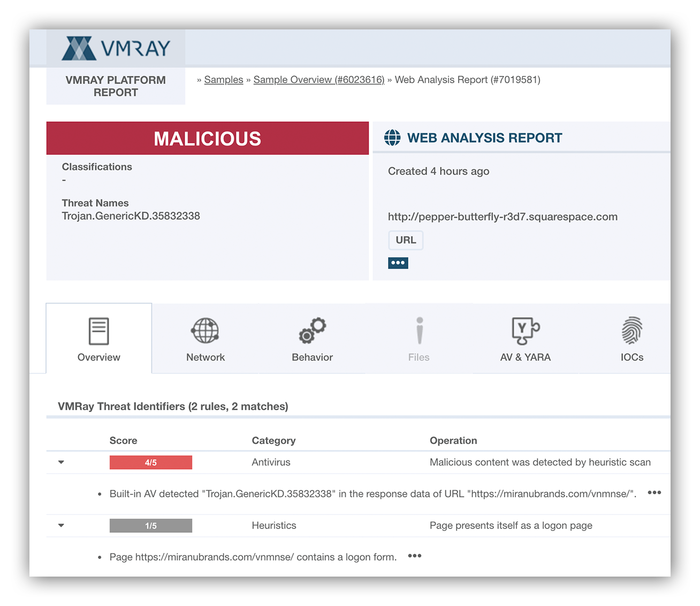Open the Overview tab

(x=99, y=338)
